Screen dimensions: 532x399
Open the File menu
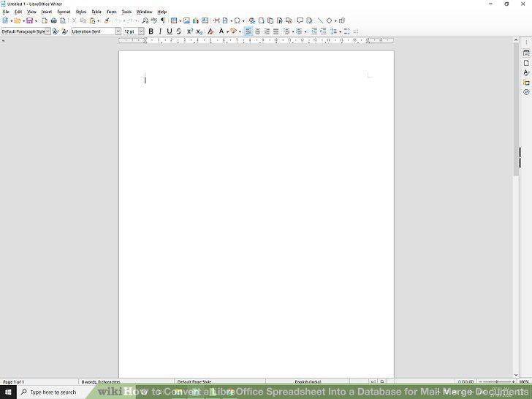[x=6, y=12]
